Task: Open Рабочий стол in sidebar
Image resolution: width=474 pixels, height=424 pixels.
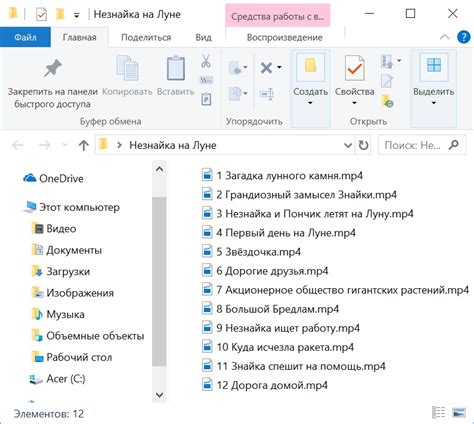Action: click(x=72, y=357)
